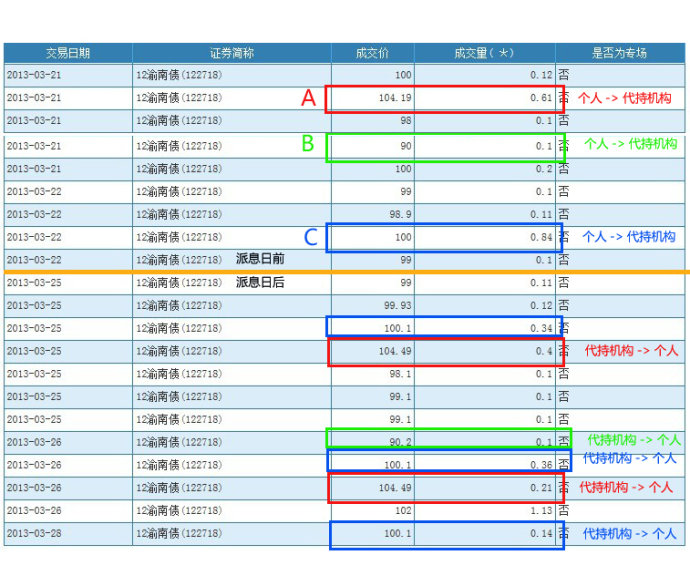The height and width of the screenshot is (586, 690).
Task: Click the 派息日前 label
Action: point(260,259)
